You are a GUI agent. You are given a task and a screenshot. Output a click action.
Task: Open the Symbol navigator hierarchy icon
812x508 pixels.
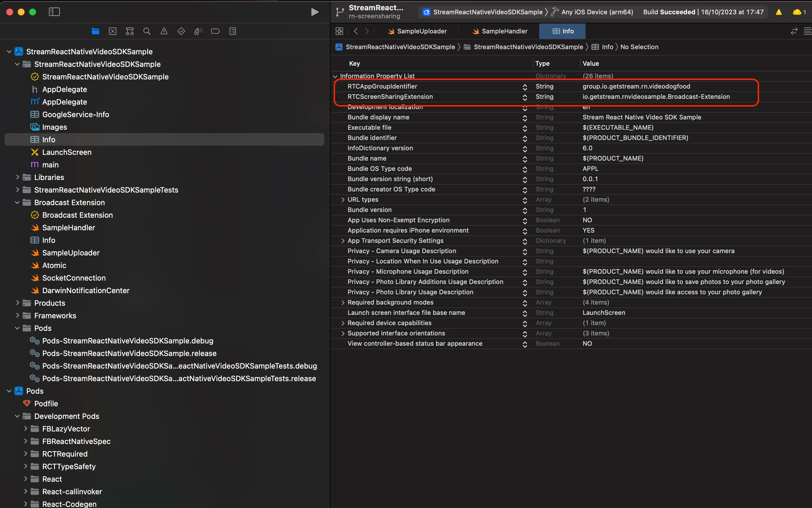click(130, 31)
